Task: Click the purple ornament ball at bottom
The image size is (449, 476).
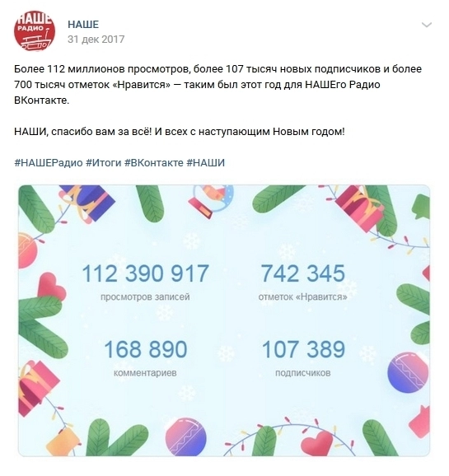Action: (186, 437)
